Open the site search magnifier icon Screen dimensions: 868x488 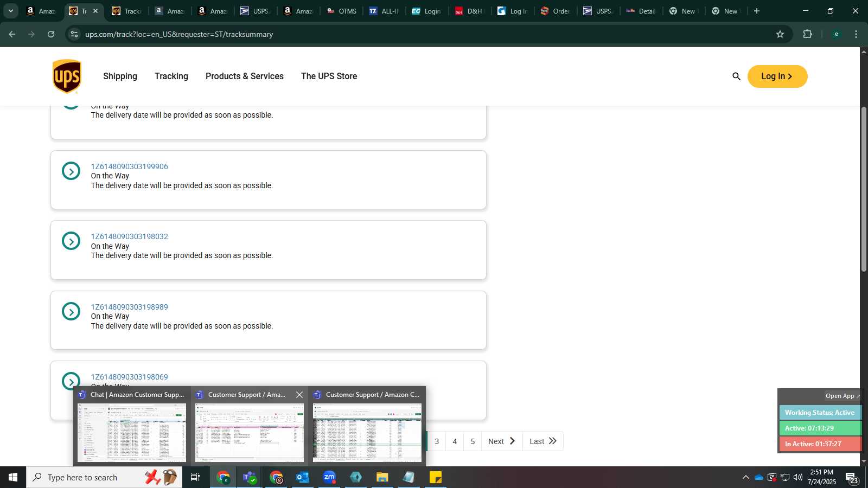tap(736, 76)
